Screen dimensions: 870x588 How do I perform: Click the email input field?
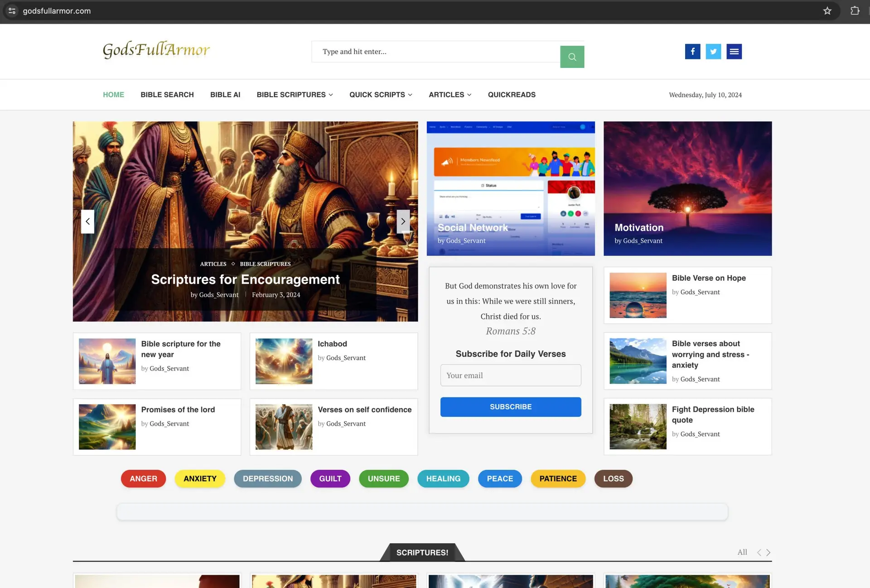pyautogui.click(x=511, y=376)
